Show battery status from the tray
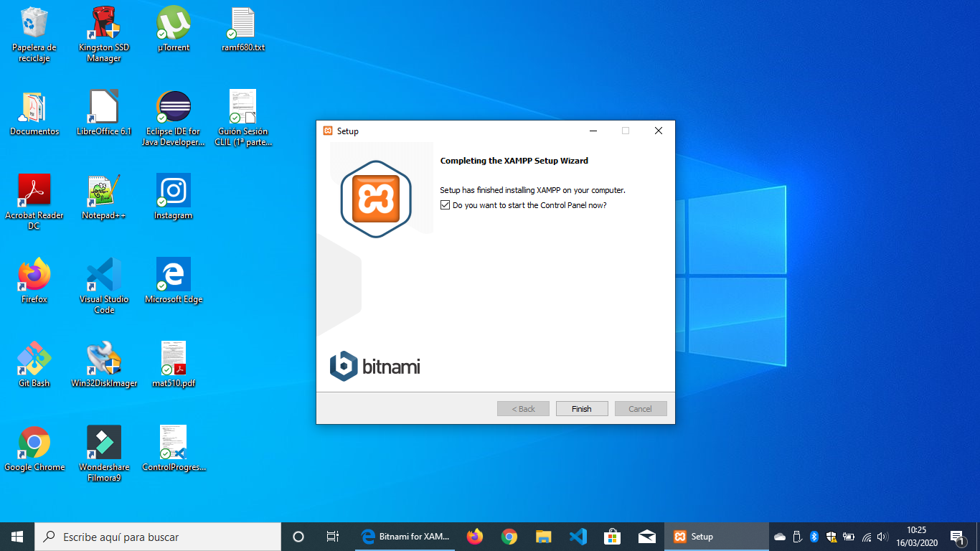 pos(849,537)
